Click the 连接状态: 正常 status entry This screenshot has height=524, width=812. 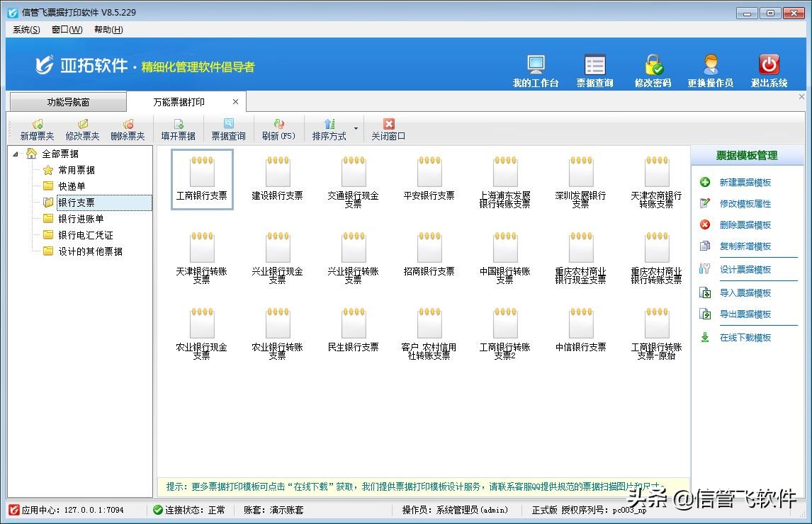(x=189, y=510)
